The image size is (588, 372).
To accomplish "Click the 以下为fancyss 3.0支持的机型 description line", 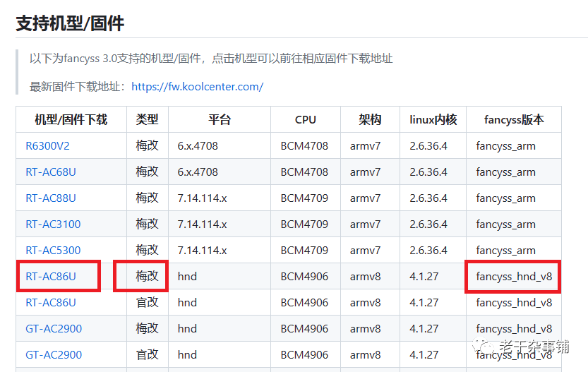I will coord(211,59).
